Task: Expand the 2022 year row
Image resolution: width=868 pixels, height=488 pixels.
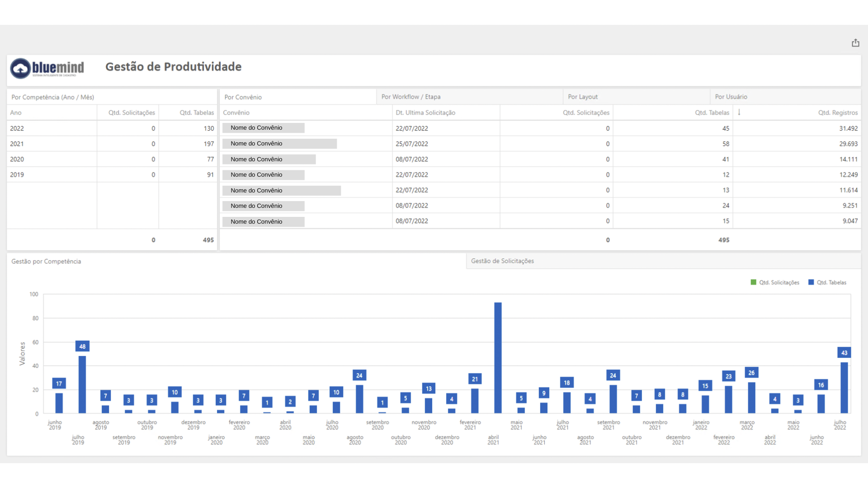Action: click(x=112, y=128)
